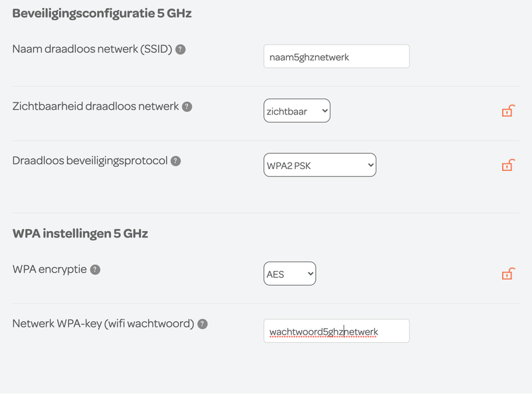Select the 'Draadloos beveiligingsprotocol' label text
Screen dimensions: 532x396
[90, 161]
